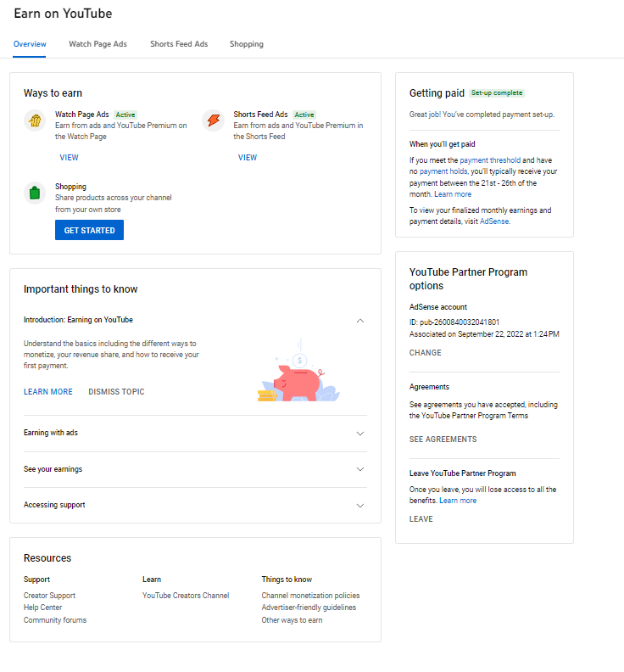
Task: Click the green Shopping bag icon
Action: [35, 193]
